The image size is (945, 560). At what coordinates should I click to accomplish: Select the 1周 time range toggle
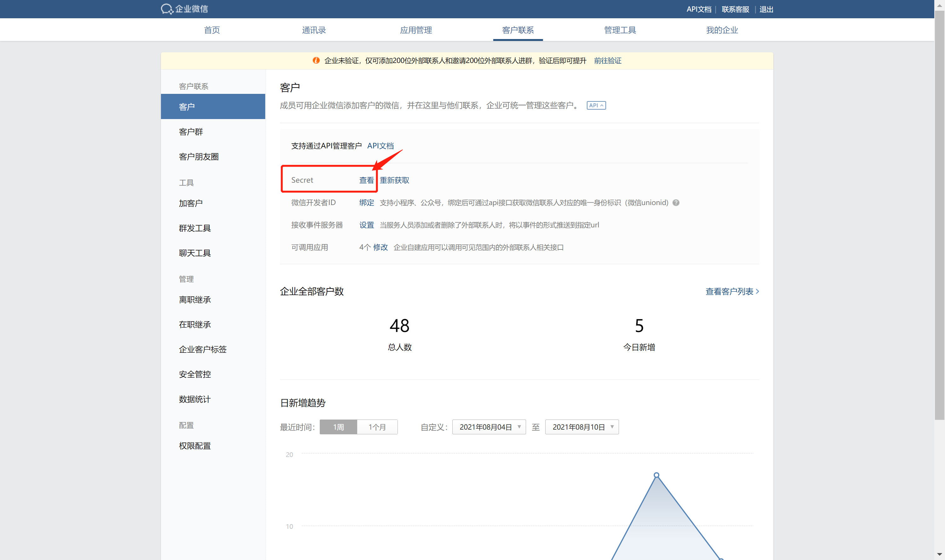[x=338, y=427]
